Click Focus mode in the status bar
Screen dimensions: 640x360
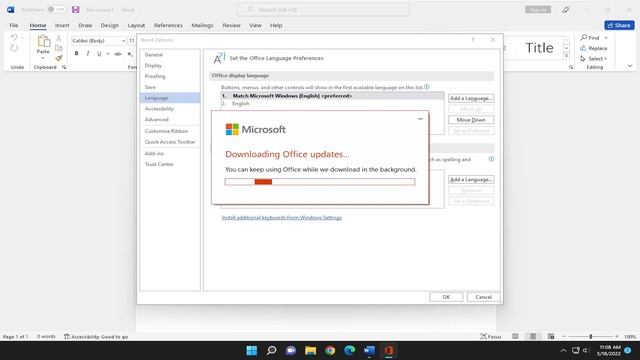pyautogui.click(x=491, y=336)
